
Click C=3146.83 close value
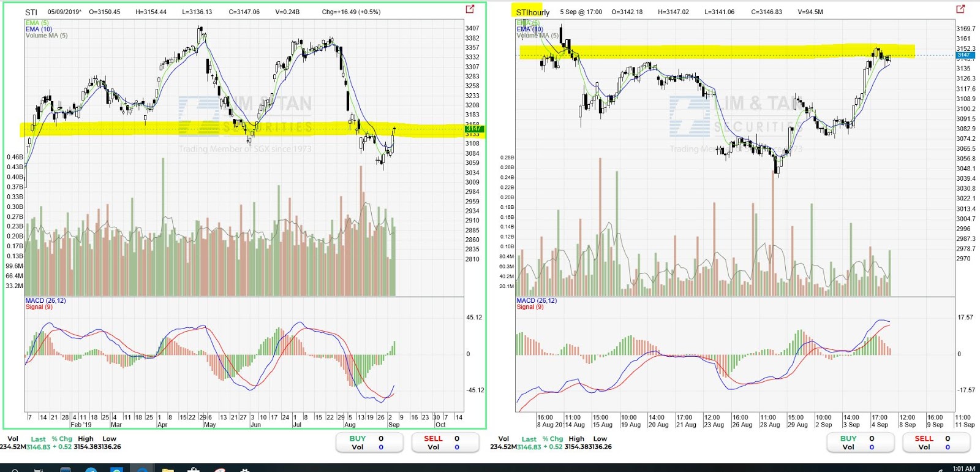tap(767, 12)
